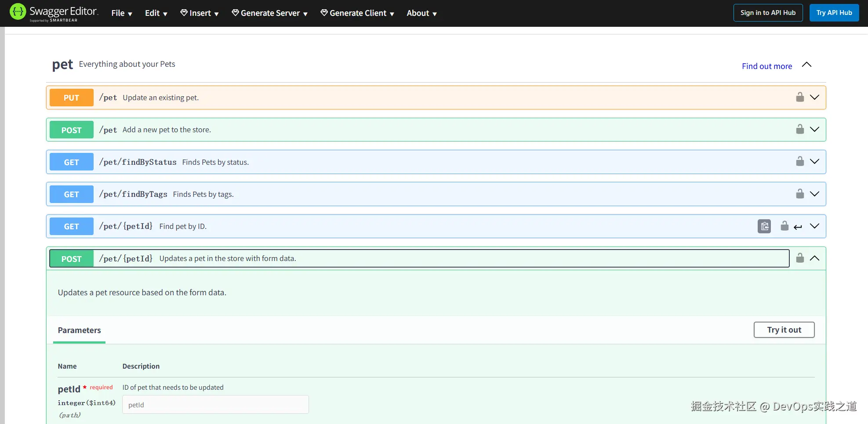
Task: Click Sign in to API Hub button
Action: tap(768, 13)
